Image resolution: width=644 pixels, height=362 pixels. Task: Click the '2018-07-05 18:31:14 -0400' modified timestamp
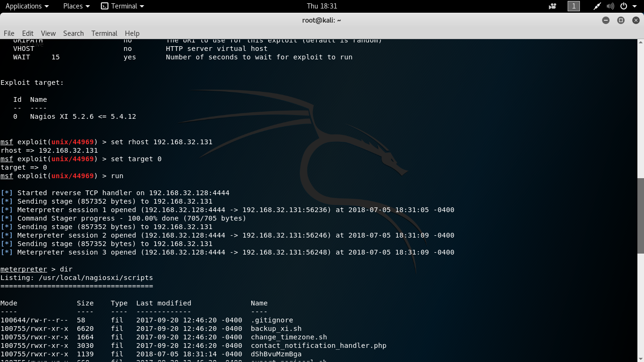click(189, 354)
